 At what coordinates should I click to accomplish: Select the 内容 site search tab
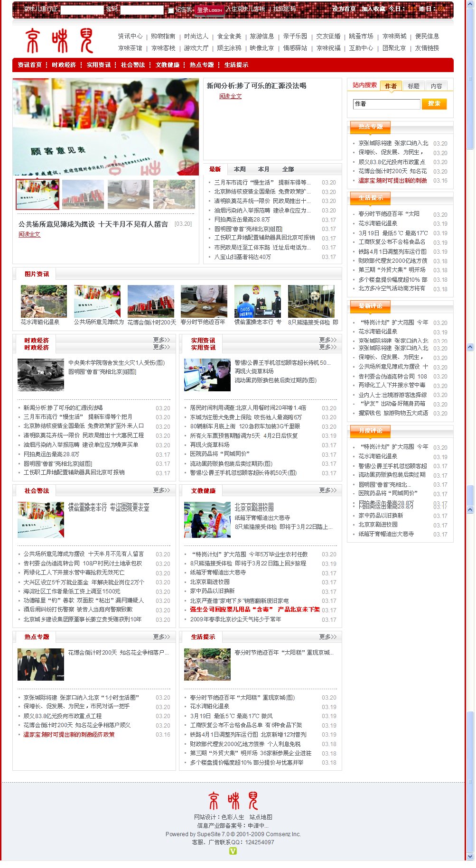click(437, 86)
